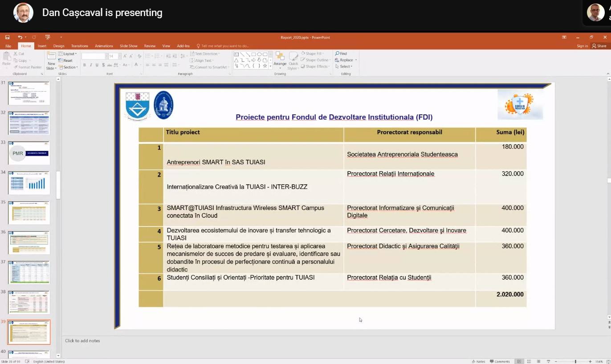The width and height of the screenshot is (611, 364).
Task: Toggle underline formatting
Action: click(97, 65)
